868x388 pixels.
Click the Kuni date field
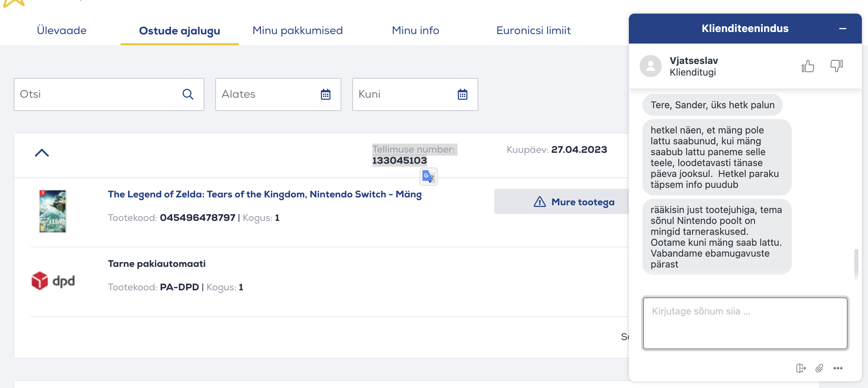point(415,94)
